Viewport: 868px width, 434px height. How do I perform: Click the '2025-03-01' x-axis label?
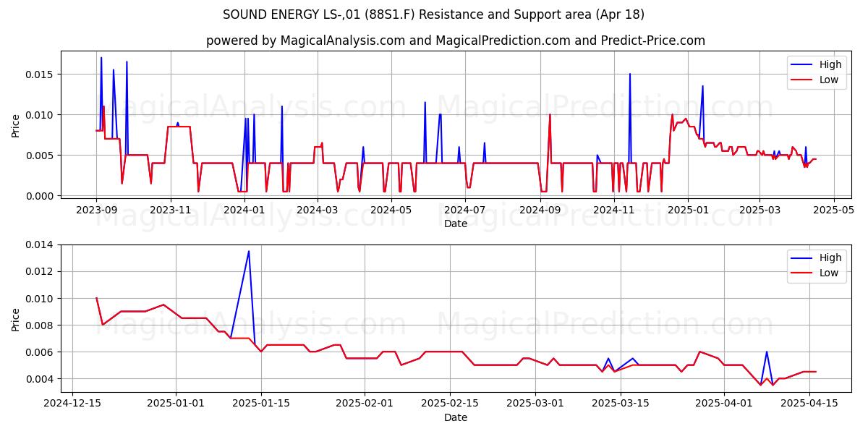pyautogui.click(x=535, y=404)
